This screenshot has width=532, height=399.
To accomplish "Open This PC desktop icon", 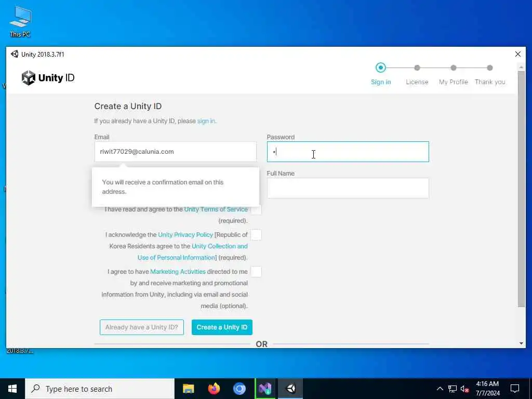I will [x=20, y=21].
